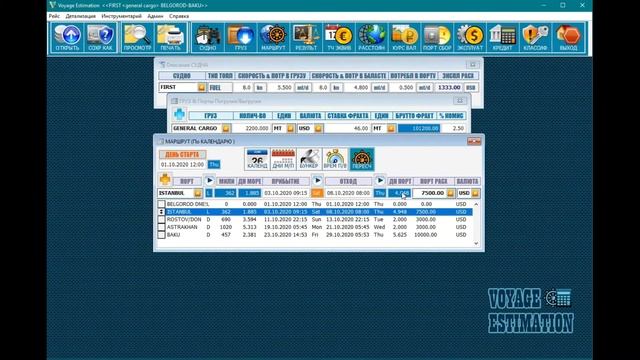640x360 pixels.
Task: Click the СОХР КАК save-as icon
Action: click(x=100, y=38)
